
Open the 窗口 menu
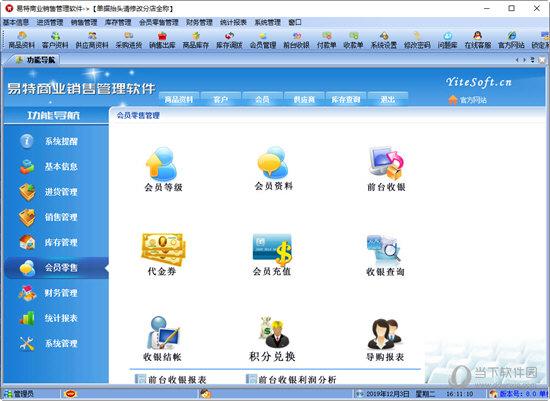295,22
